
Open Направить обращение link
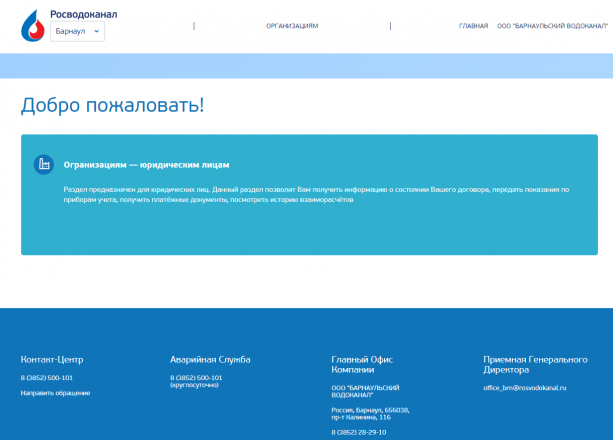point(55,393)
